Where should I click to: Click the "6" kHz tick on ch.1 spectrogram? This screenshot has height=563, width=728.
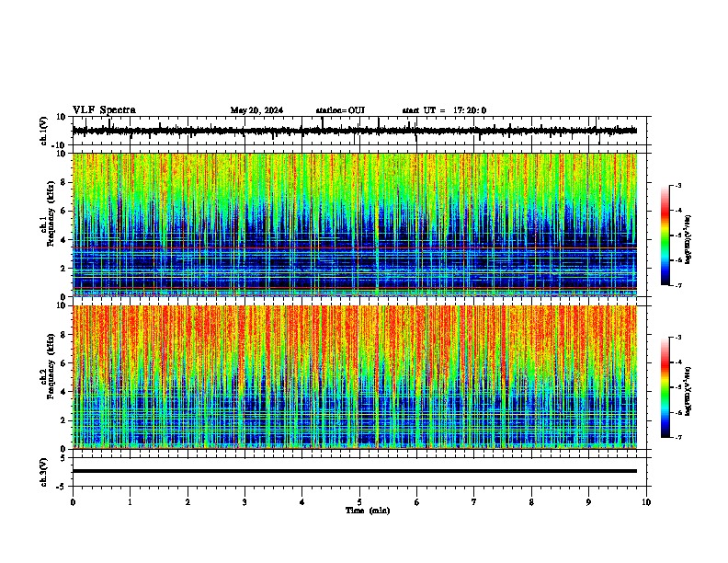[x=63, y=212]
